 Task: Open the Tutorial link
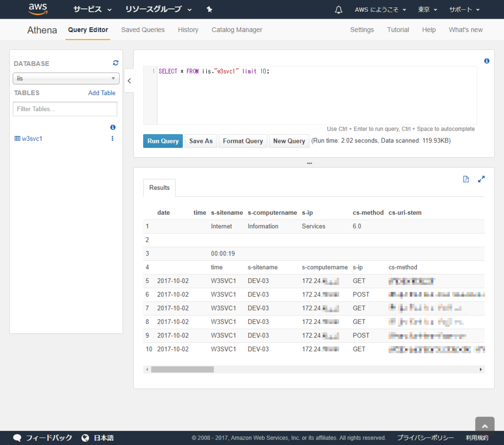click(x=398, y=30)
